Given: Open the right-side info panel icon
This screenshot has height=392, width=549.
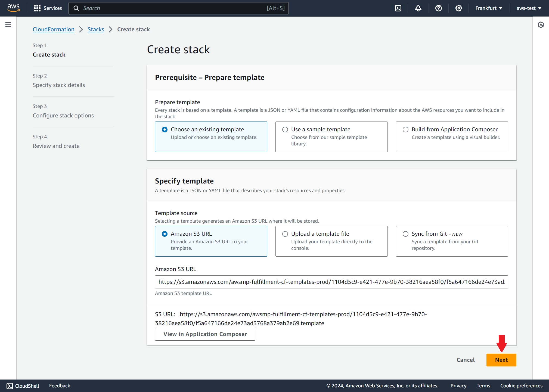Looking at the screenshot, I should pyautogui.click(x=541, y=25).
